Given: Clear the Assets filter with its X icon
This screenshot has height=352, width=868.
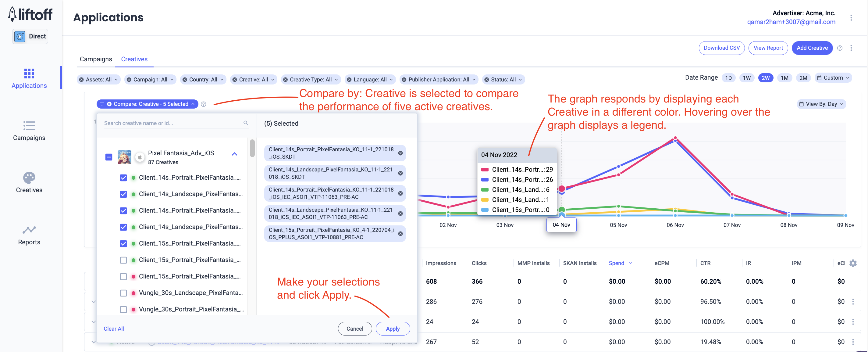Looking at the screenshot, I should pyautogui.click(x=82, y=80).
